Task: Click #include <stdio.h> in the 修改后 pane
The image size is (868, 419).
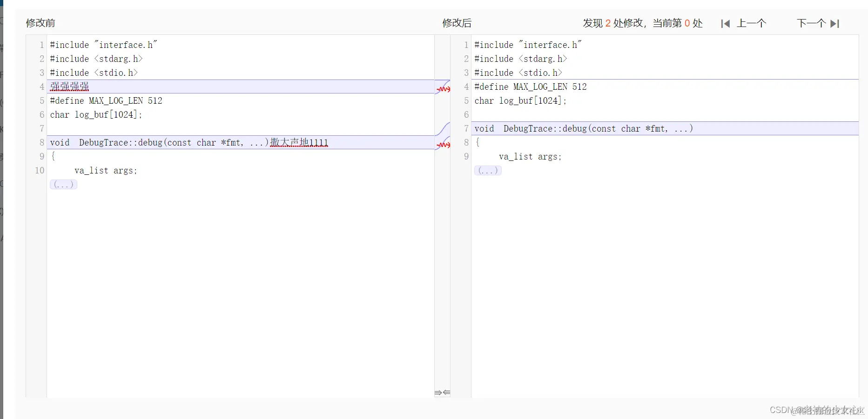Action: [x=518, y=73]
